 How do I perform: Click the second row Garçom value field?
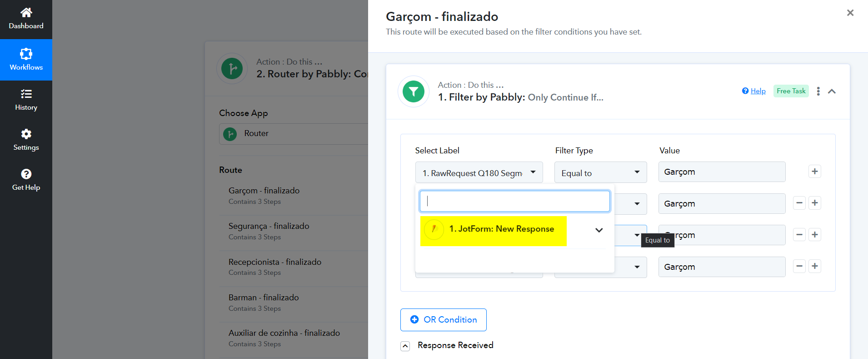(x=722, y=203)
